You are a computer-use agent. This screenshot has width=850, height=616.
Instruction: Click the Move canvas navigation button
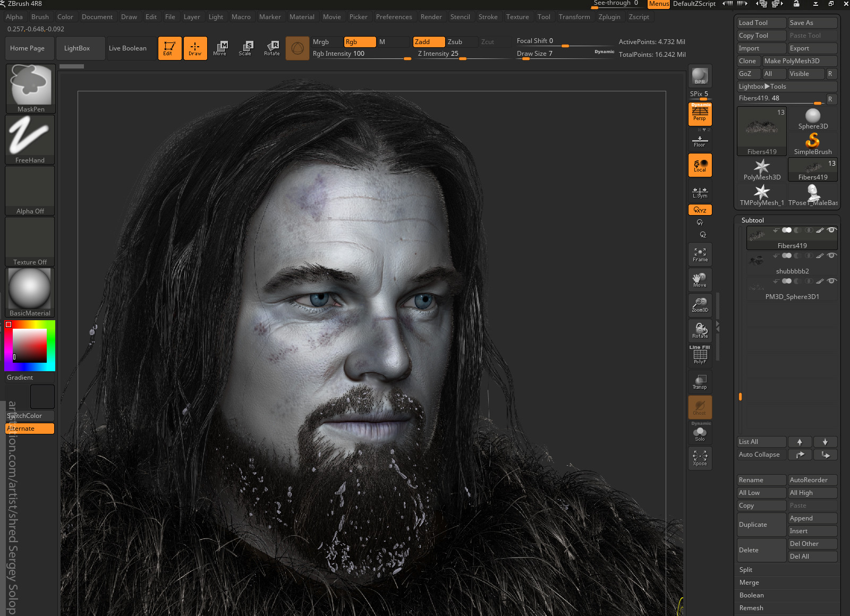tap(700, 280)
